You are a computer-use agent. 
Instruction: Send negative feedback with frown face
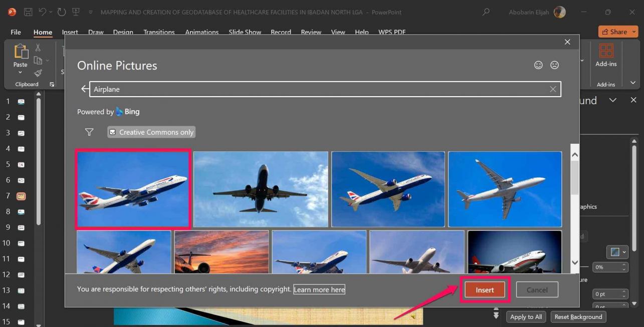click(554, 65)
